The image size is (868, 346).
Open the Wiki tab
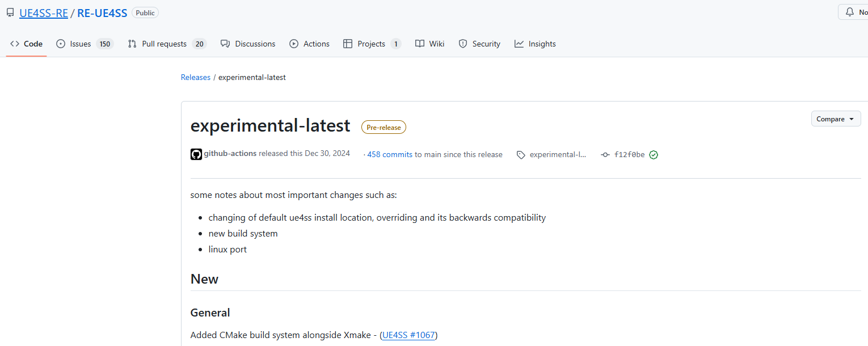coord(430,44)
